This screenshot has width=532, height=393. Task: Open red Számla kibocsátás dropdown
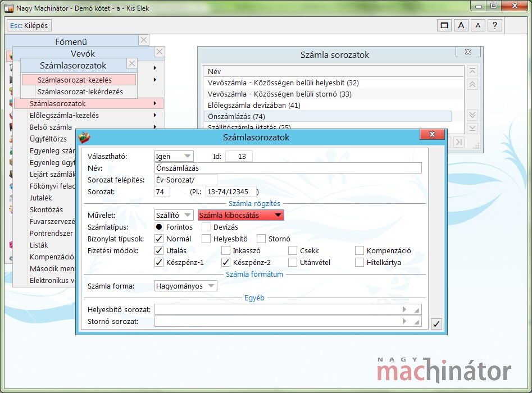[240, 215]
